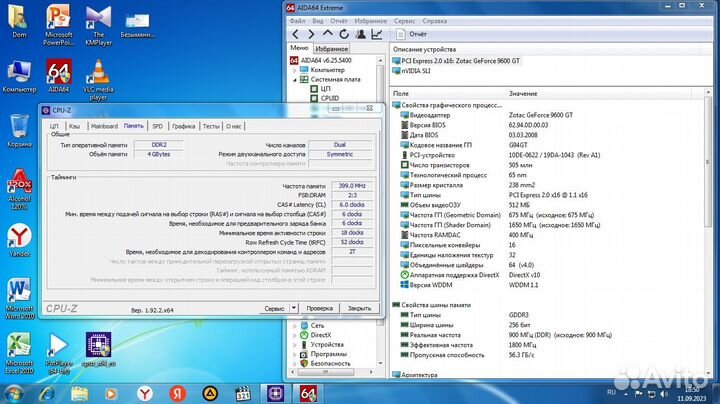This screenshot has width=720, height=404.
Task: Click the Проверка button in CPU-Z
Action: [320, 309]
